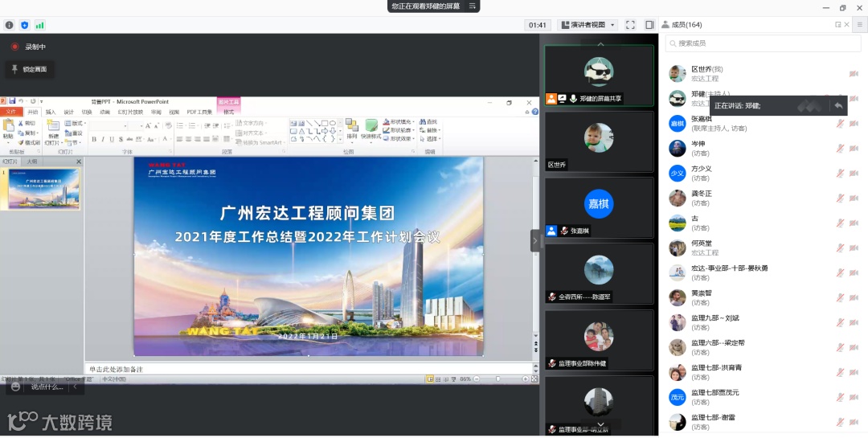Open 形状轮廓 shape outline dropdown

pyautogui.click(x=399, y=130)
